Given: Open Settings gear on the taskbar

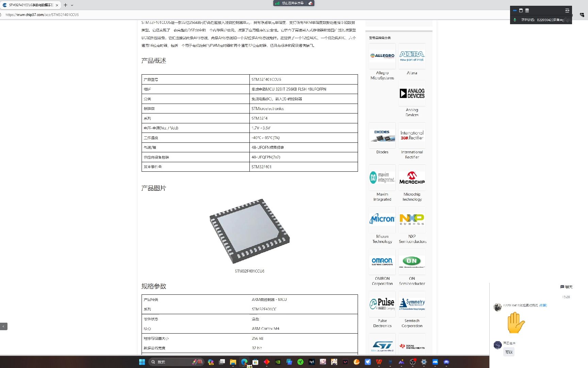Looking at the screenshot, I should coord(424,362).
